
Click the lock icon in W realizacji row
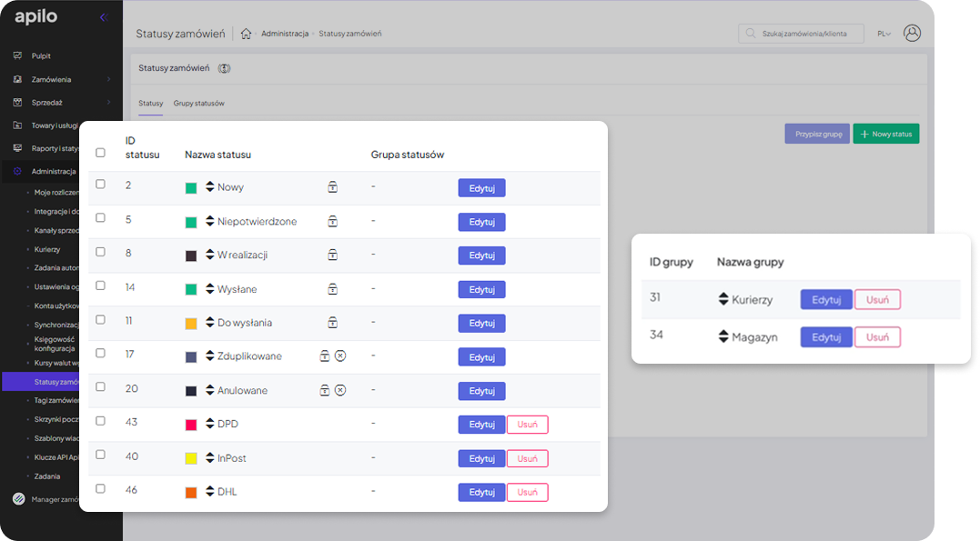[333, 255]
